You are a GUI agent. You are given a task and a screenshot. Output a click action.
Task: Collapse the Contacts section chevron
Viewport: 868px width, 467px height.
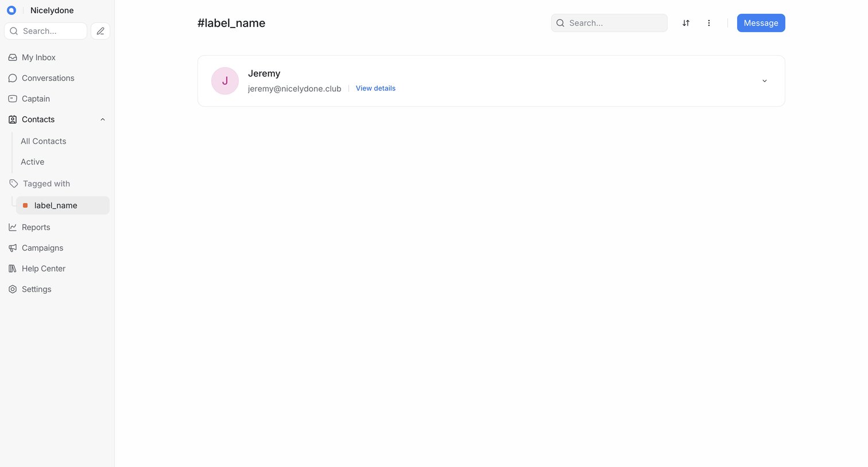(x=103, y=119)
